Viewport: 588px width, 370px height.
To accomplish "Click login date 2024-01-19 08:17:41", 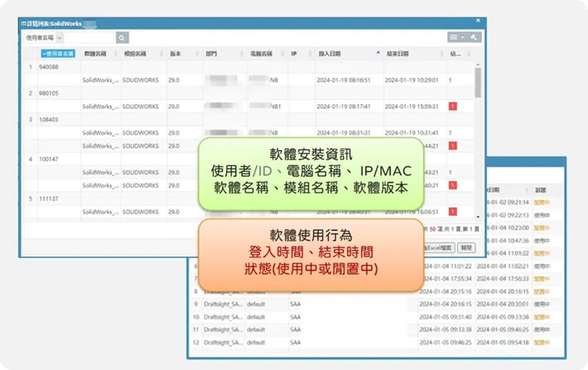I will [343, 106].
